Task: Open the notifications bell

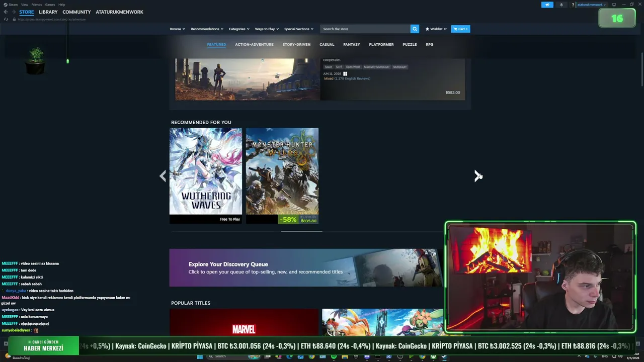Action: click(x=561, y=5)
